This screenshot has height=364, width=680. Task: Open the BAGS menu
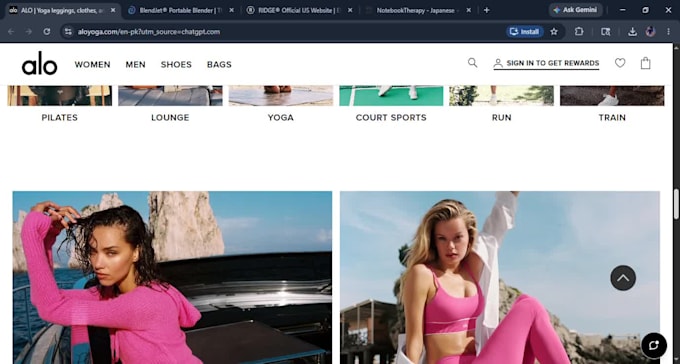click(x=219, y=65)
